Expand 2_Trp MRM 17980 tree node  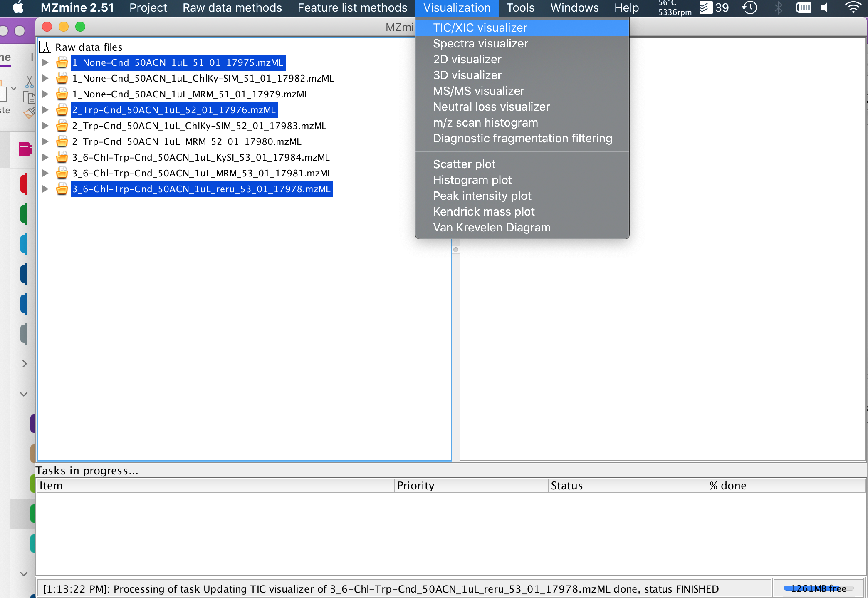[x=45, y=141]
